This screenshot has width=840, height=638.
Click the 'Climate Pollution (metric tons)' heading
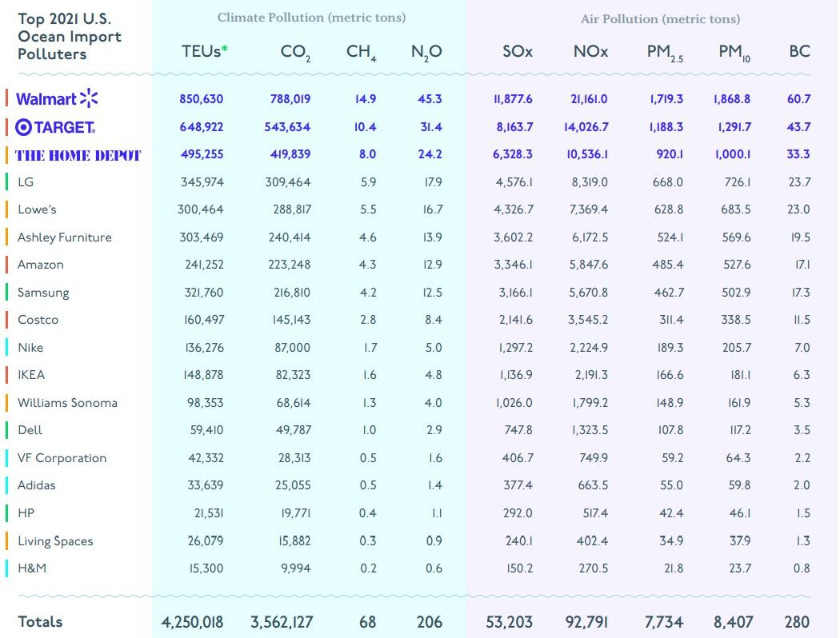coord(311,18)
